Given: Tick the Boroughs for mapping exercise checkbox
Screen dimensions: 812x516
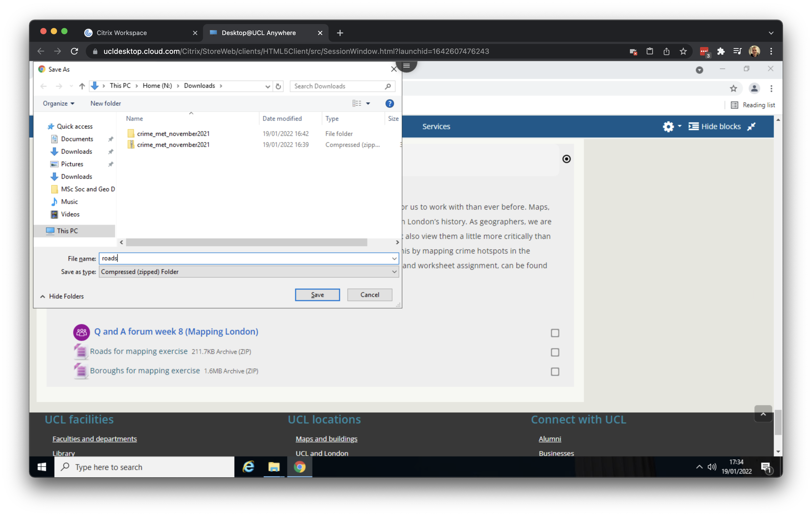Looking at the screenshot, I should 555,371.
